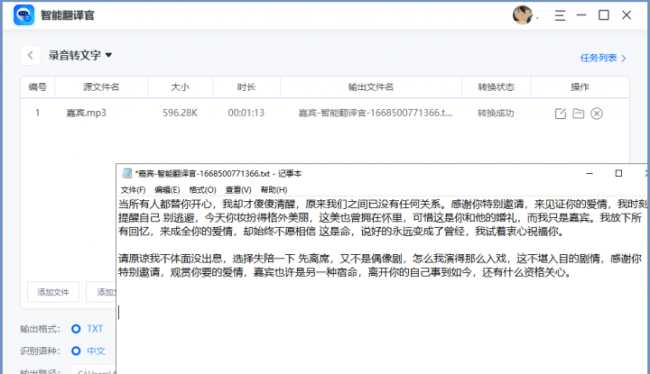
Task: Click the Notepad document icon in title bar
Action: pos(127,173)
